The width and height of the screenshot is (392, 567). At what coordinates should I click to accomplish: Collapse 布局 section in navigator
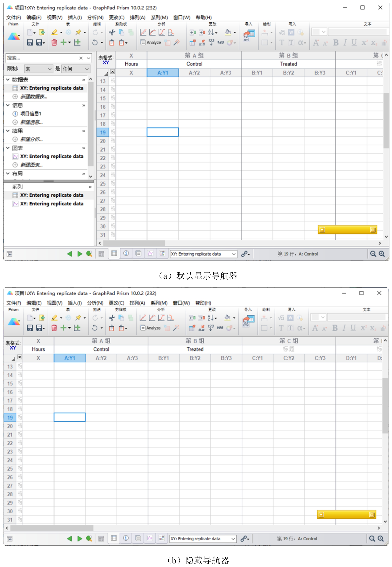pos(8,174)
